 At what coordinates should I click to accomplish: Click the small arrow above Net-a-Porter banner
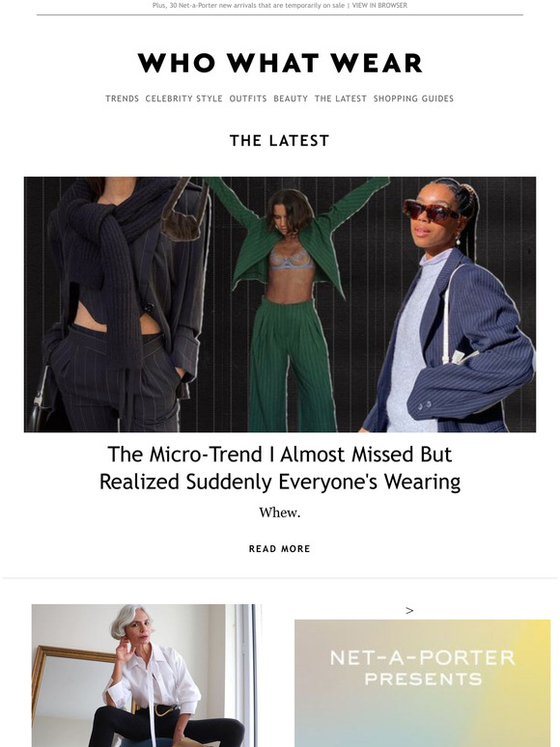coord(409,610)
